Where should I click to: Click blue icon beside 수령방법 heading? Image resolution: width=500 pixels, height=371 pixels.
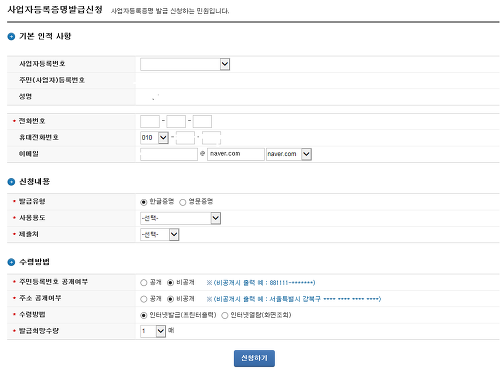point(11,262)
